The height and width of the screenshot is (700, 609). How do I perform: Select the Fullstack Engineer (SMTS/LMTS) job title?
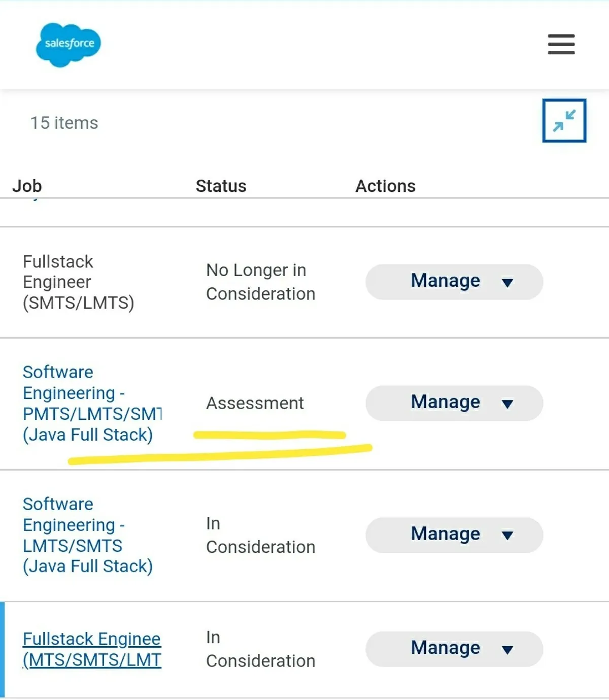tap(78, 282)
